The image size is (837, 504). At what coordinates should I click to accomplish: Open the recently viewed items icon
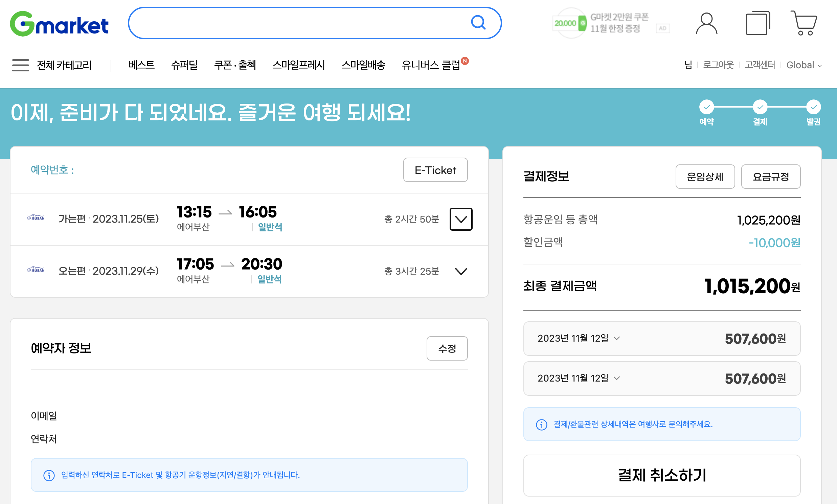click(x=757, y=23)
